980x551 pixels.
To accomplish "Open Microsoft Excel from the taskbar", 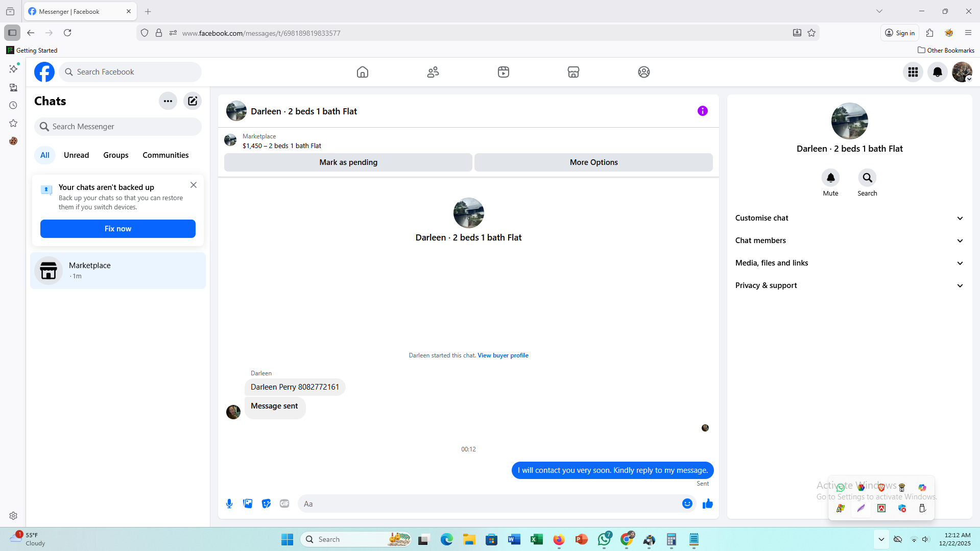I will [536, 539].
